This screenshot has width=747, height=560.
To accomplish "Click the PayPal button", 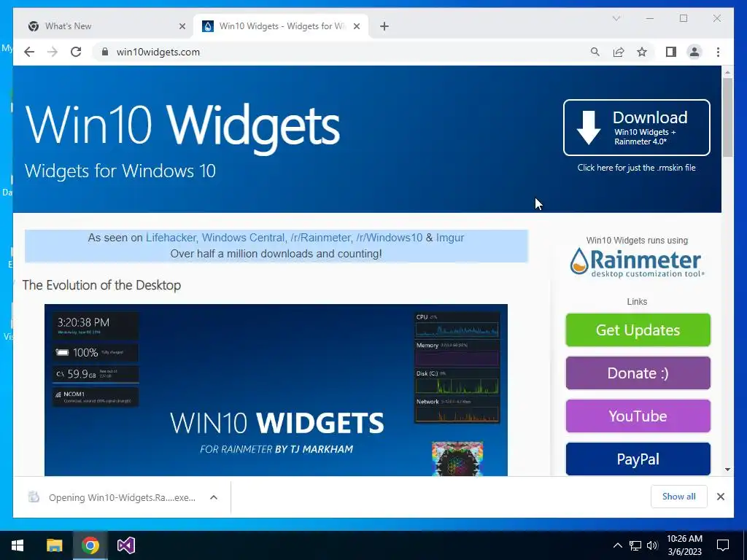I will pyautogui.click(x=638, y=459).
